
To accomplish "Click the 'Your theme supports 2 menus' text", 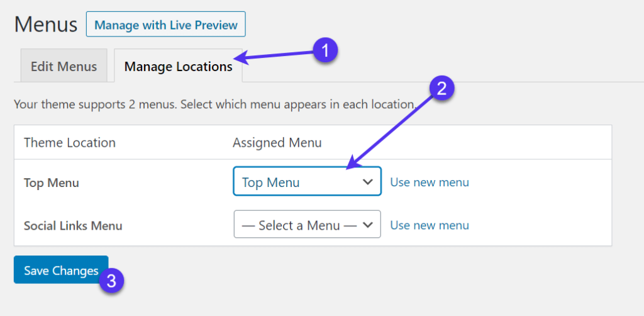I will click(x=214, y=104).
